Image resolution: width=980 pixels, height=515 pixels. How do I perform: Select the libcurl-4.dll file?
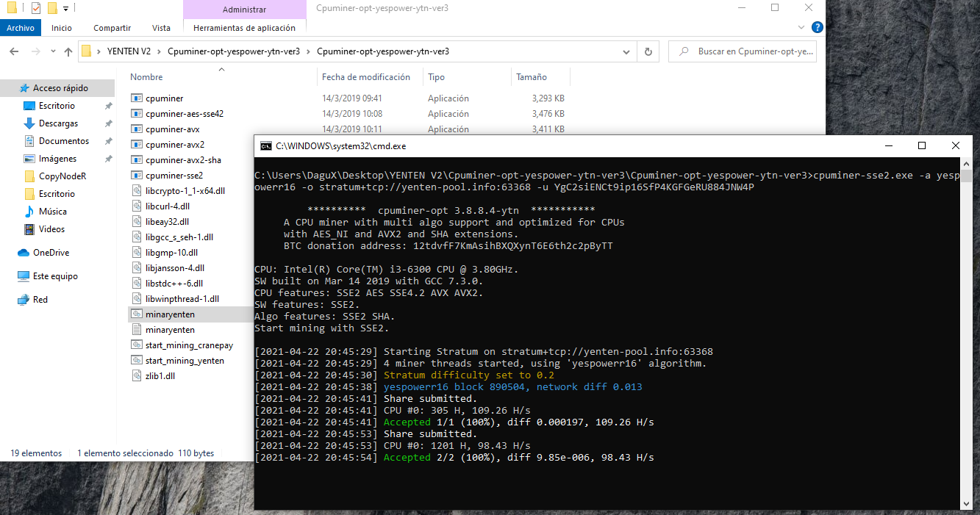click(168, 206)
